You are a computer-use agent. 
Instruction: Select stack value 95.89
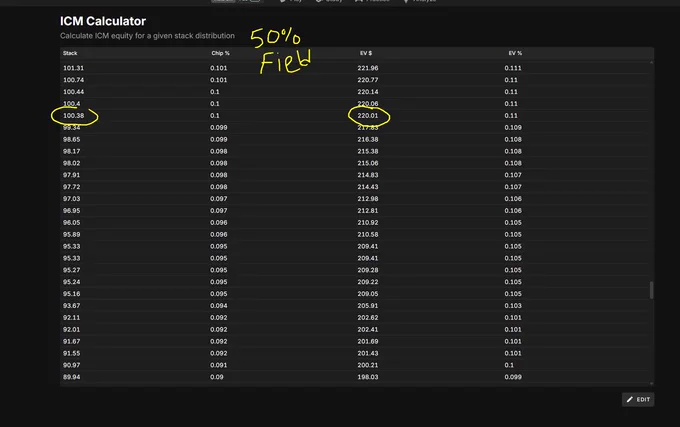pyautogui.click(x=72, y=235)
